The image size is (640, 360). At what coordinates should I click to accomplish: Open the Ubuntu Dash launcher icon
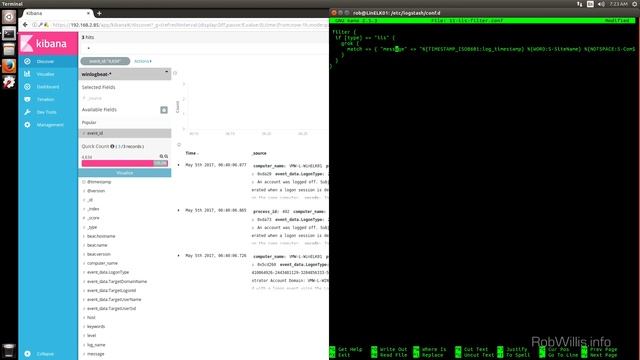point(9,17)
